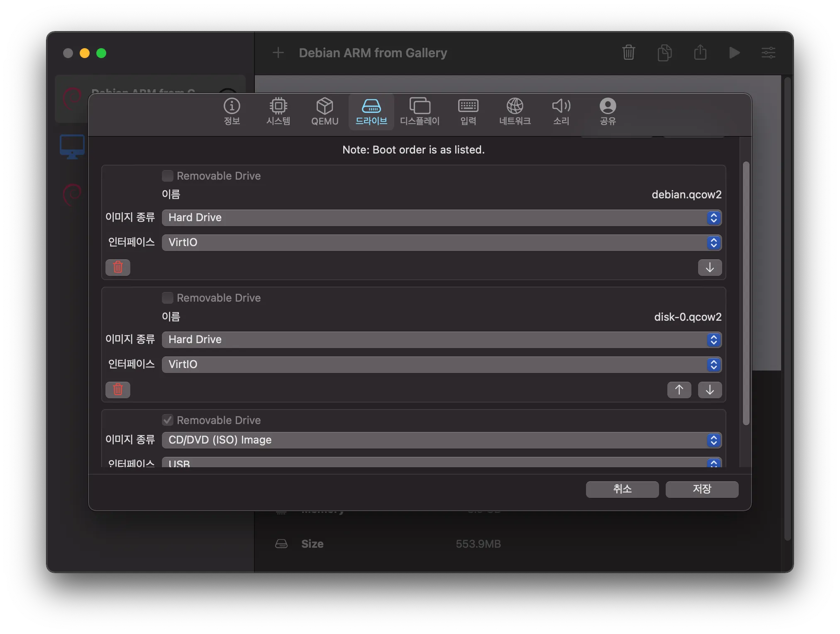Screen dimensions: 840x634
Task: Switch to the 디스플레이 settings tab
Action: [420, 112]
